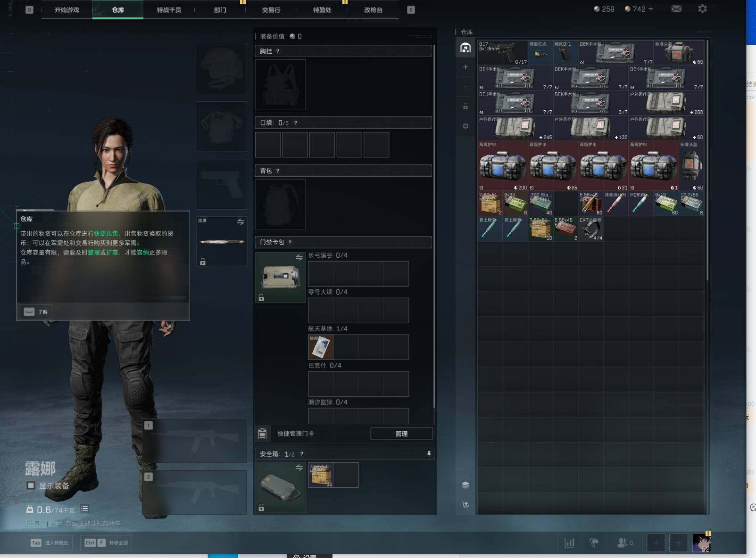756x558 pixels.
Task: Click the 管理 keycard manage button
Action: pyautogui.click(x=401, y=434)
